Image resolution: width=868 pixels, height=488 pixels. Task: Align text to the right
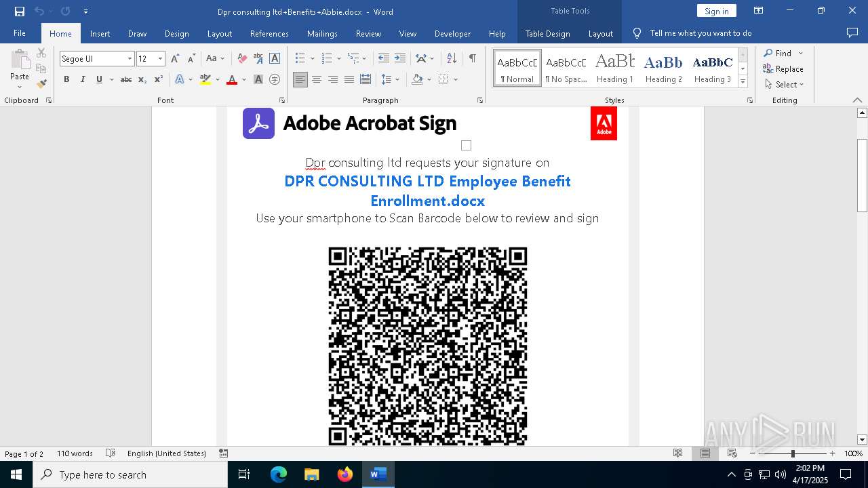(x=333, y=79)
